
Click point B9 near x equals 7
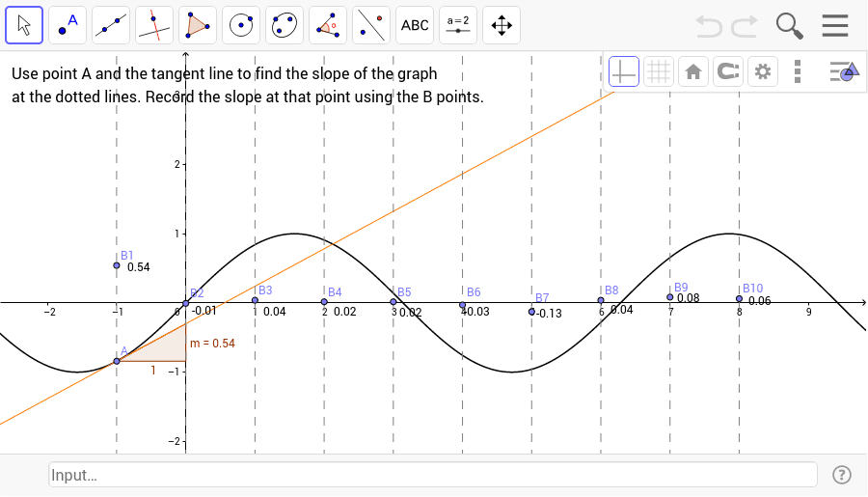coord(670,297)
